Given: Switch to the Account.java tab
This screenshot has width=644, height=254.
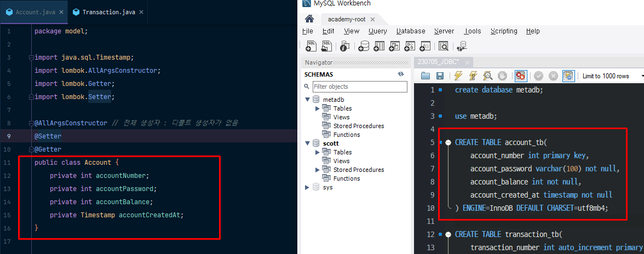Looking at the screenshot, I should (x=34, y=12).
